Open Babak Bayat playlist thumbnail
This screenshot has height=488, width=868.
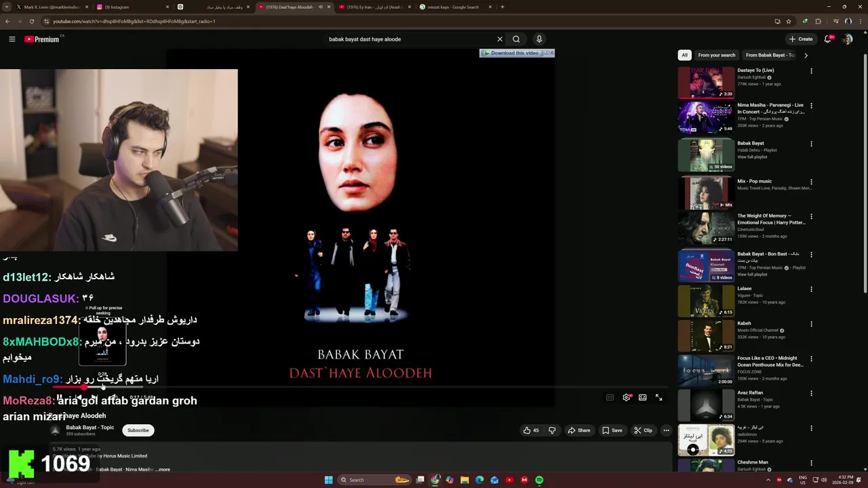(x=706, y=155)
